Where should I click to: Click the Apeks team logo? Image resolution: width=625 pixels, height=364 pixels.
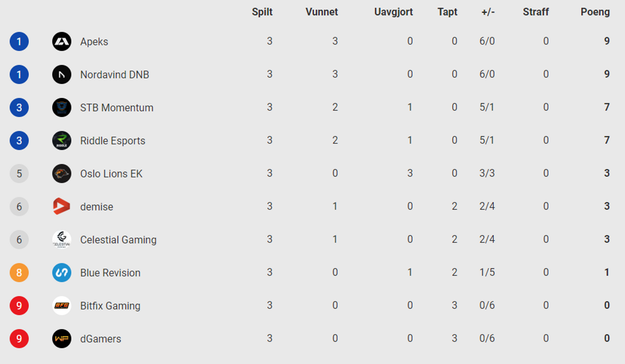click(x=62, y=42)
